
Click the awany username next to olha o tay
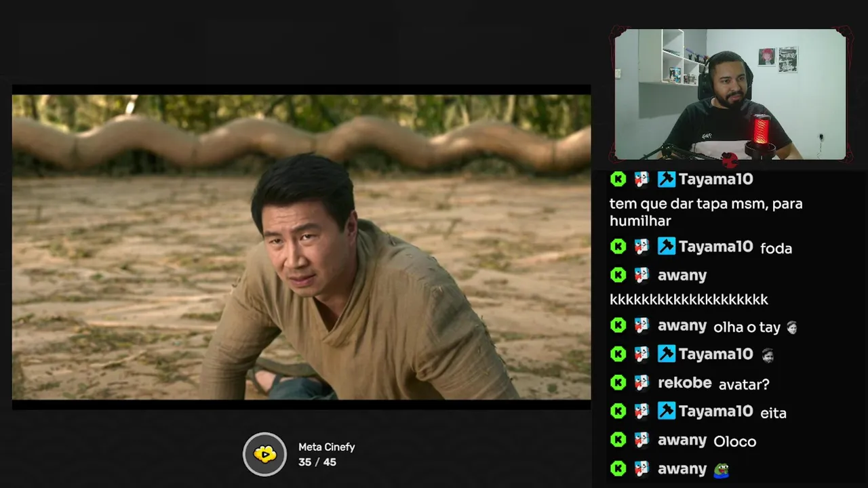point(682,326)
